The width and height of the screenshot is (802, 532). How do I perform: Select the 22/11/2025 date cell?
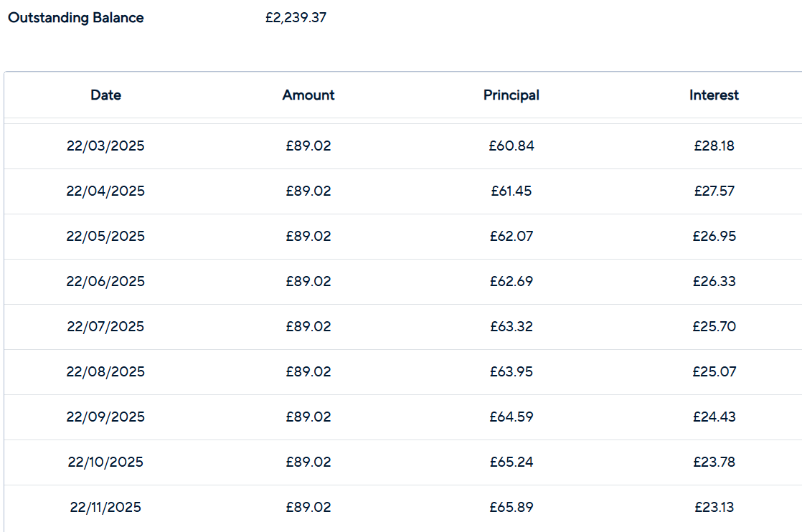pyautogui.click(x=105, y=507)
